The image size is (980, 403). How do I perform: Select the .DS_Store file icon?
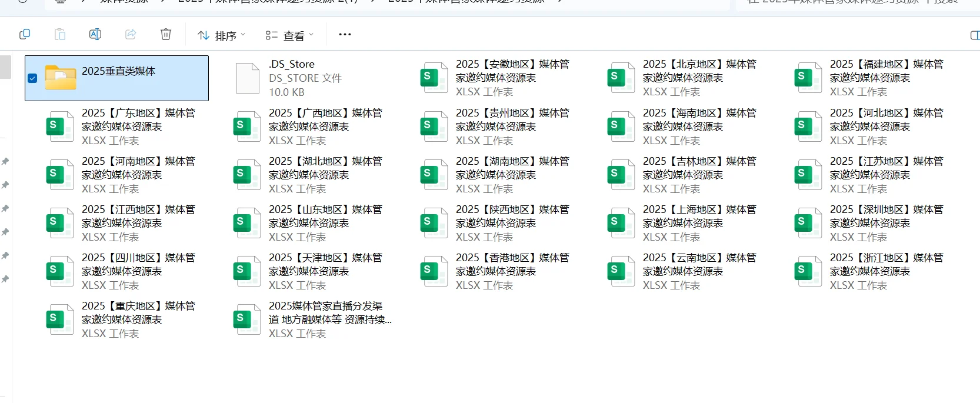(248, 78)
